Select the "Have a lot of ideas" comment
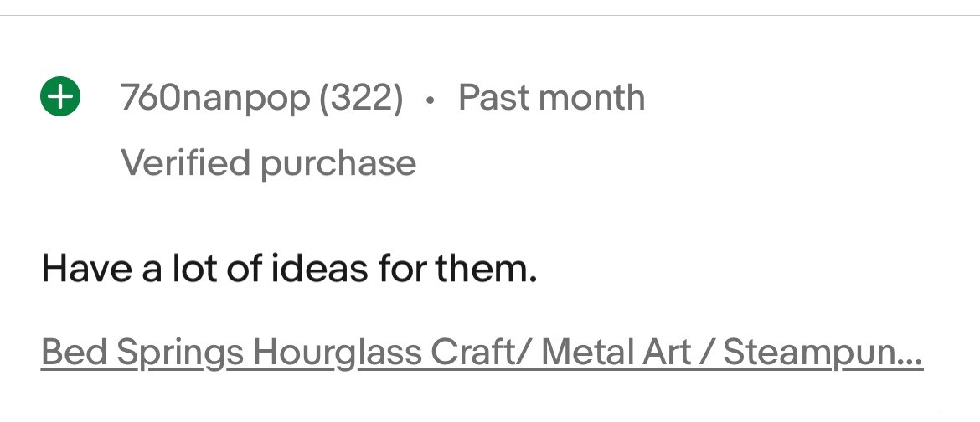The height and width of the screenshot is (422, 980). pos(289,270)
